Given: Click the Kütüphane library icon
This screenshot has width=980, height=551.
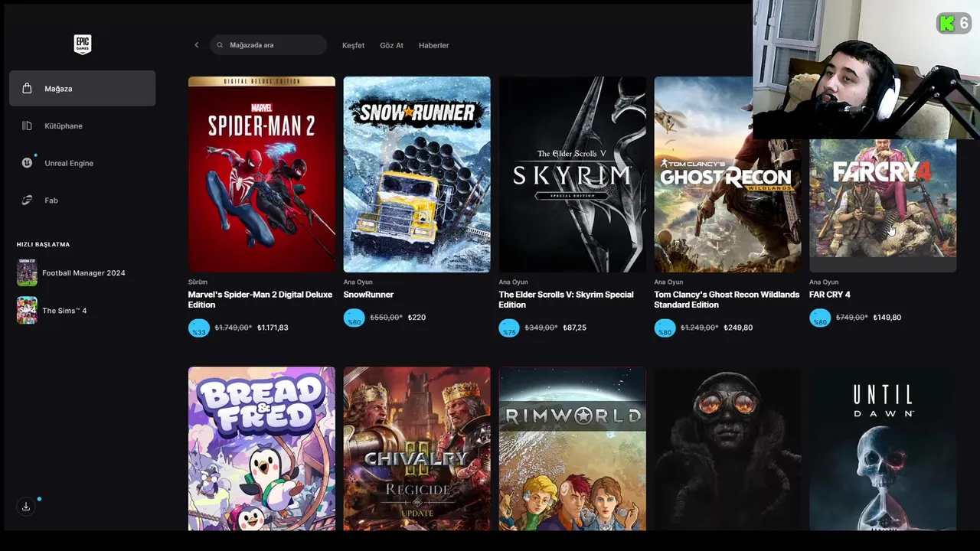Looking at the screenshot, I should 27,126.
